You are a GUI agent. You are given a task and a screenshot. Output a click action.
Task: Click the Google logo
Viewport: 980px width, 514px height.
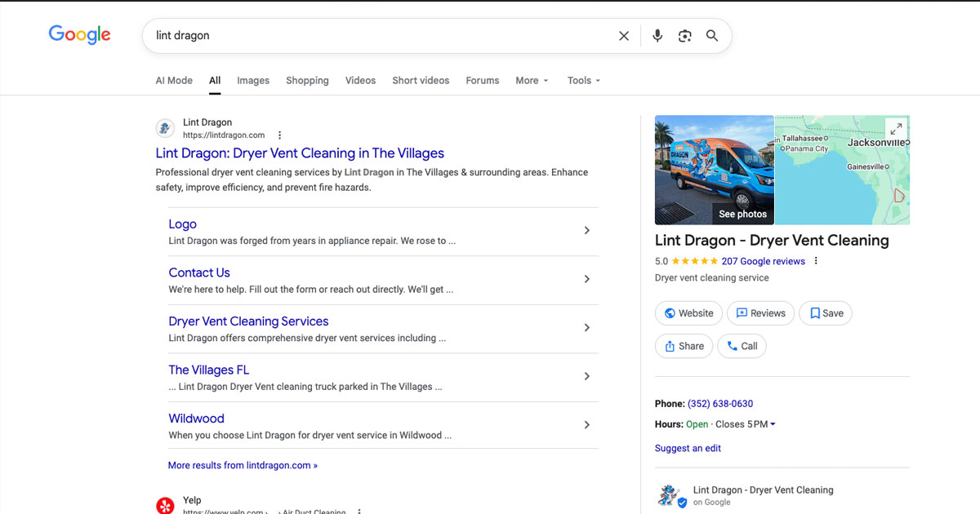point(79,34)
